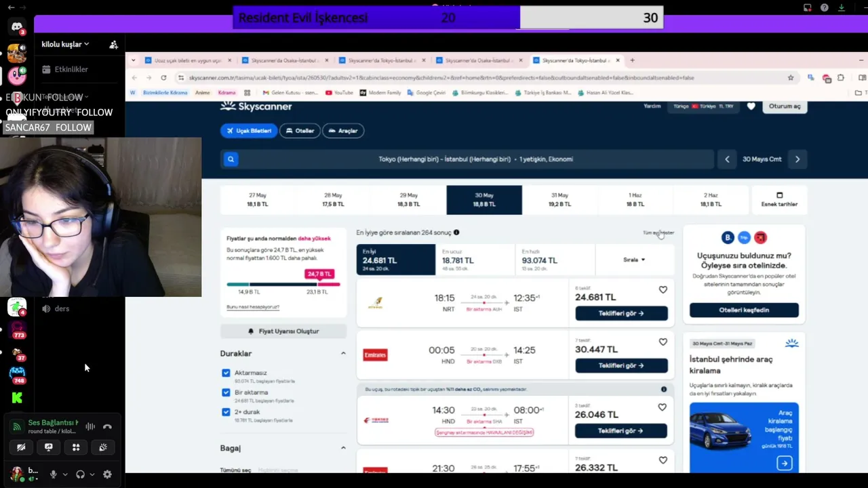Bookmark this page with the star
Image resolution: width=868 pixels, height=488 pixels.
(791, 78)
